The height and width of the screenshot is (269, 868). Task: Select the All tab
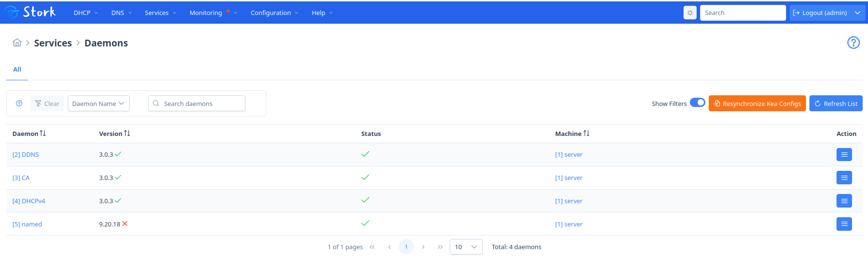coord(17,69)
